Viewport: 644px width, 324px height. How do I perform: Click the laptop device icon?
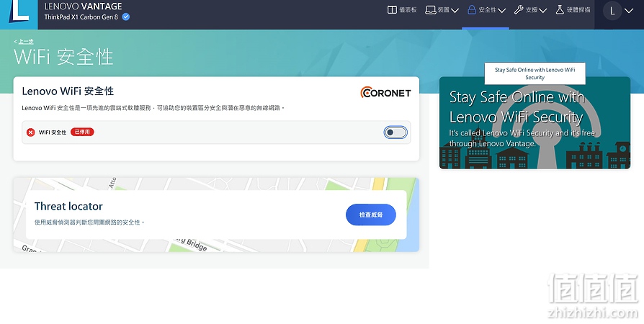point(431,10)
